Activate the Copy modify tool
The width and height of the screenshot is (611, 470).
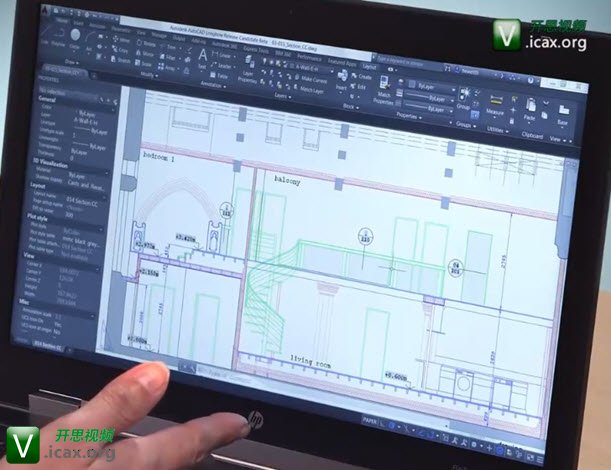pyautogui.click(x=120, y=50)
